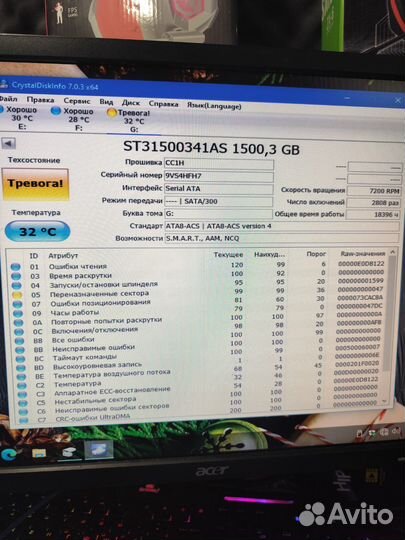Click the status circle for Ошибки чтения row
405x540 pixels.
pyautogui.click(x=15, y=267)
